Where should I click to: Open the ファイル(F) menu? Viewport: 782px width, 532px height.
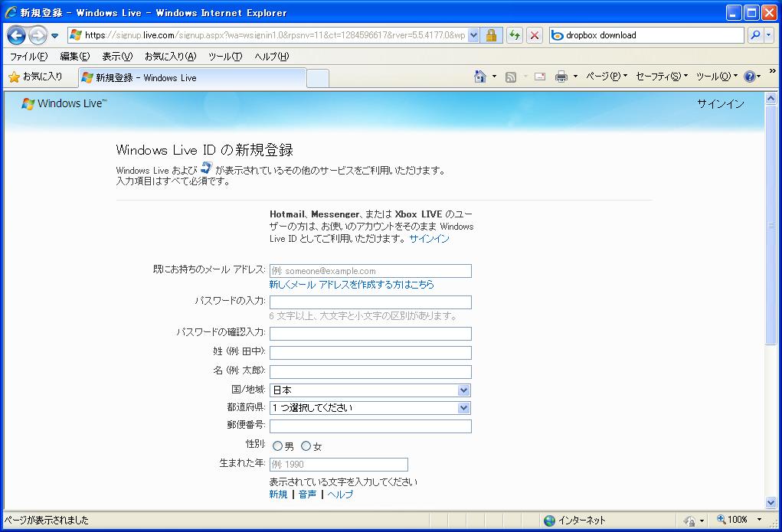click(29, 57)
